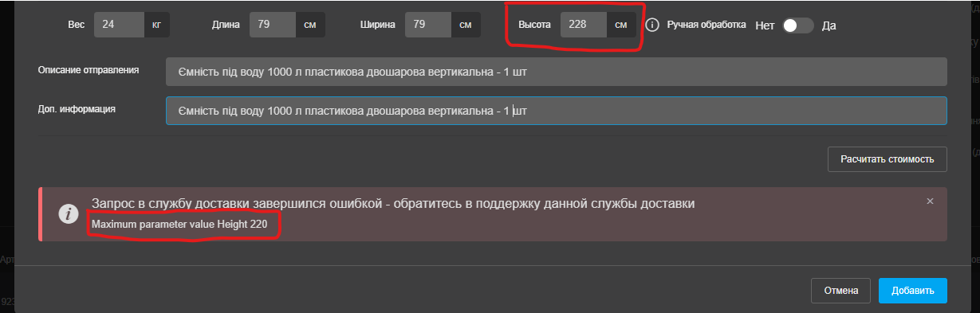Screen dimensions: 980x313
Task: Click the Расчитать стоимость button
Action: coord(887,159)
